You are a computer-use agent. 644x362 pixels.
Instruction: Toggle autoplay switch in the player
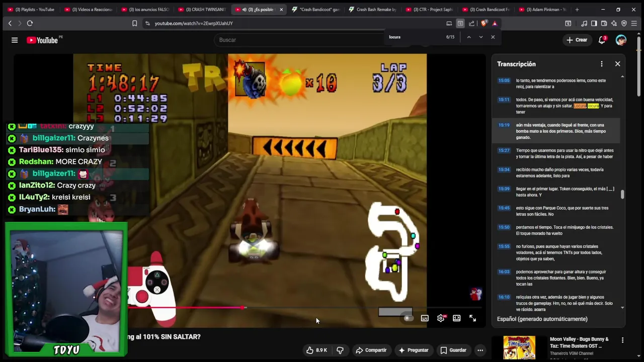coord(408,318)
